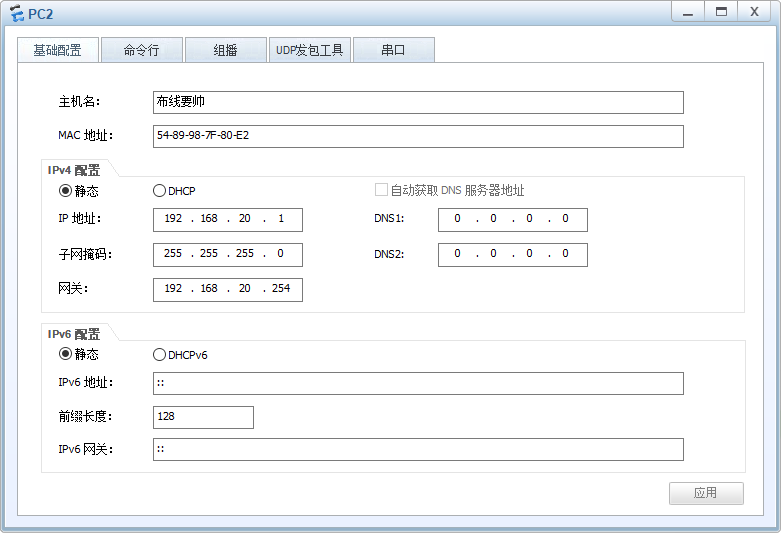Click the DNS1 address field
The height and width of the screenshot is (533, 781).
[x=513, y=220]
